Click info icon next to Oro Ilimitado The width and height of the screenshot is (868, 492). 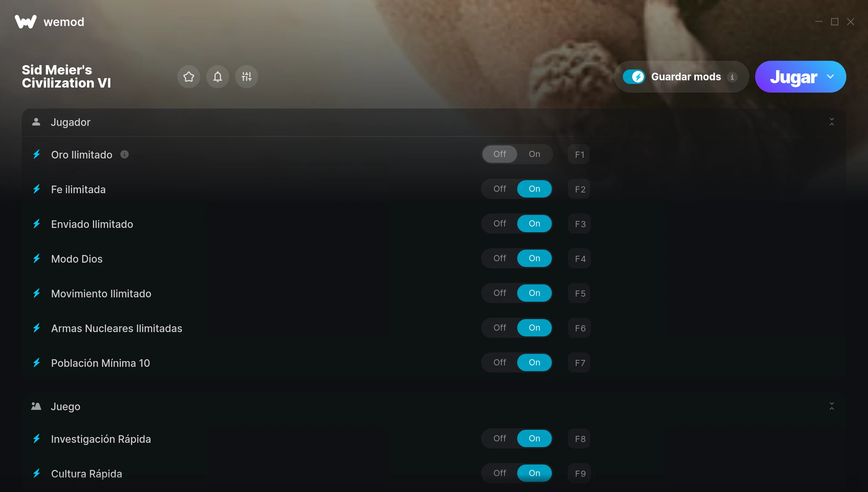pos(124,154)
